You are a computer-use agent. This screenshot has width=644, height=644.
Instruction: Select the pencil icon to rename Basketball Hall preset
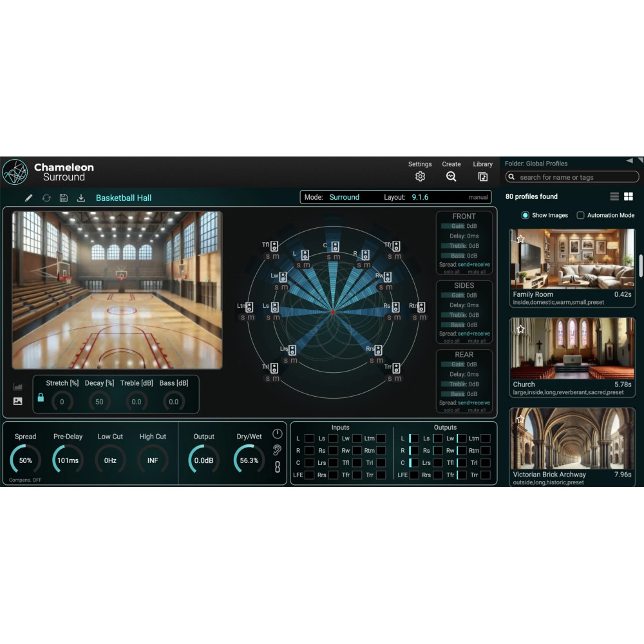pos(28,198)
